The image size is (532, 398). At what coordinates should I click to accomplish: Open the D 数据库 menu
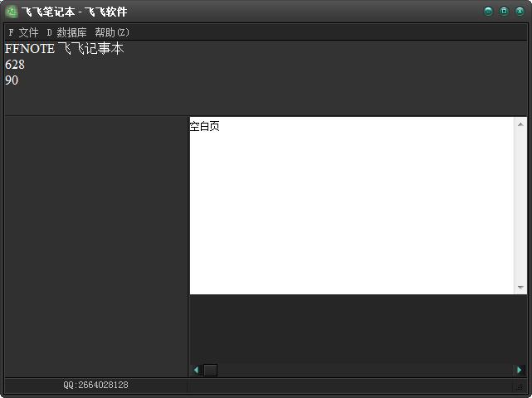66,32
